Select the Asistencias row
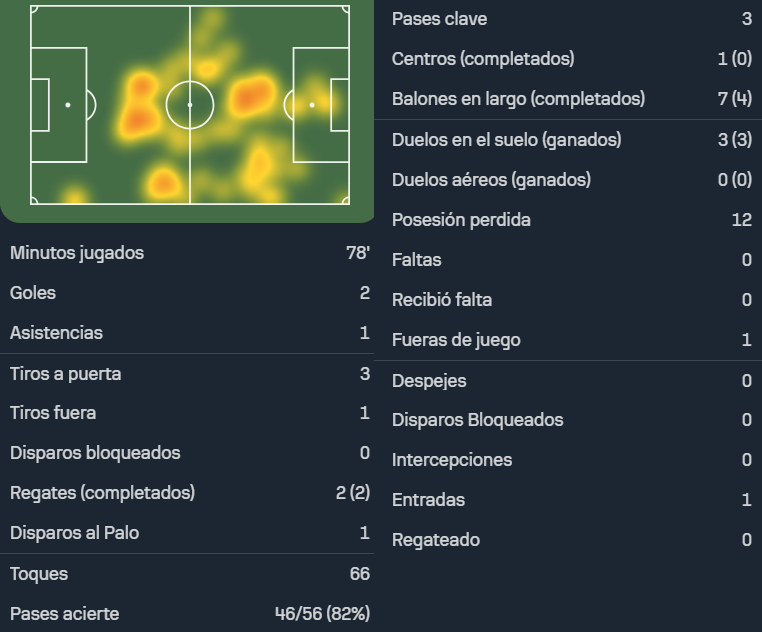This screenshot has width=762, height=632. point(187,333)
